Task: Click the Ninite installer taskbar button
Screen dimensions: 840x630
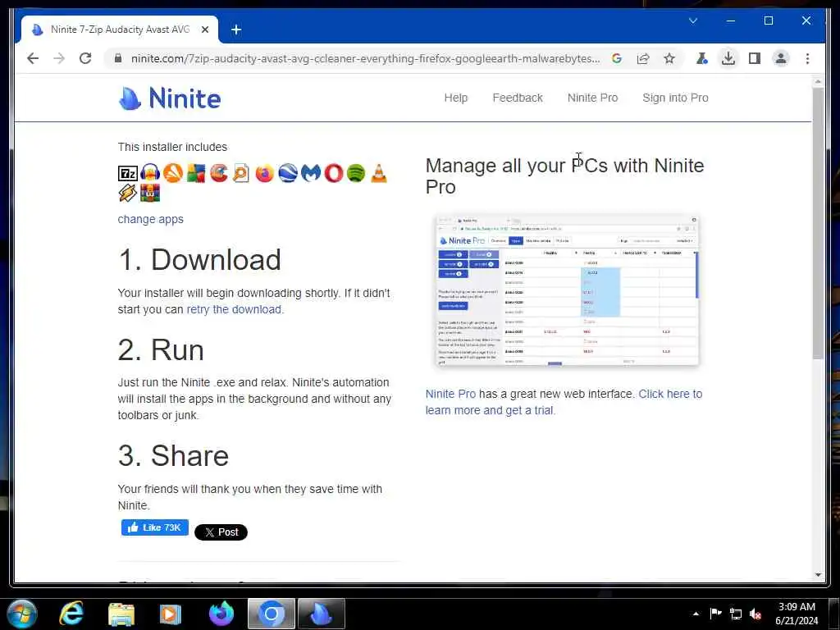Action: [322, 614]
